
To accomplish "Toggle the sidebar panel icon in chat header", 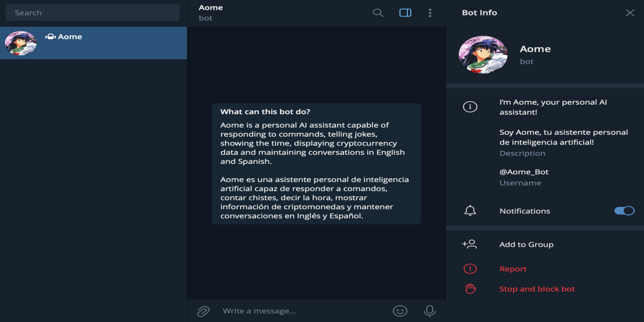I will pos(405,13).
